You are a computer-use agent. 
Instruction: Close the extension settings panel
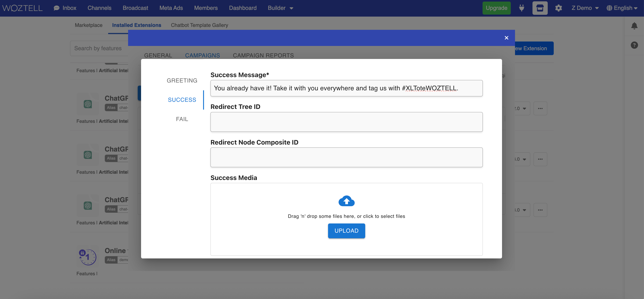click(x=506, y=38)
